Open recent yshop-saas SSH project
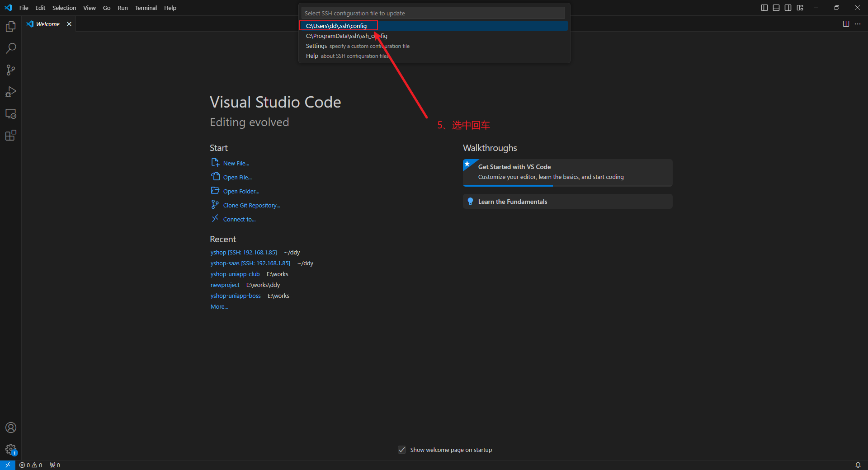 coord(250,263)
